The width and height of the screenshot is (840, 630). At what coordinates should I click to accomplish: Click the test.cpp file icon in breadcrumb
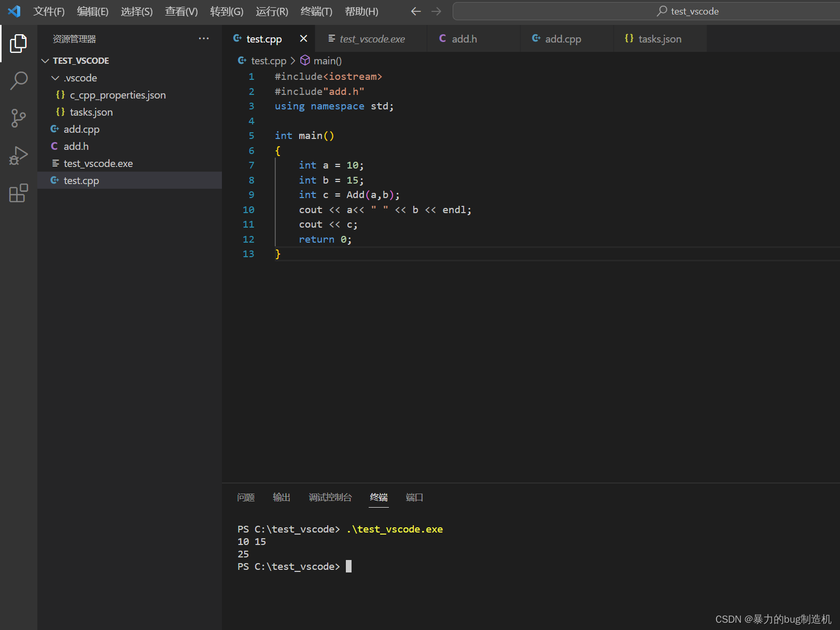pos(242,60)
